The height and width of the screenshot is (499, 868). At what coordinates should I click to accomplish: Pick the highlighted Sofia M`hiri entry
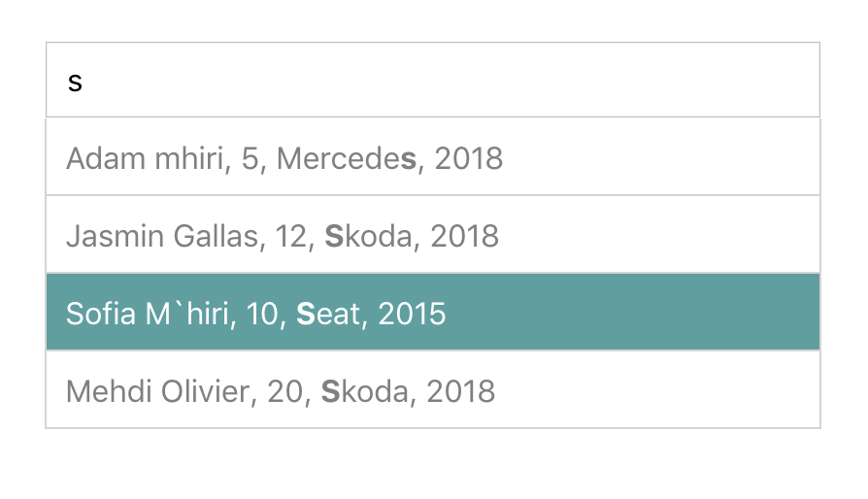tap(433, 312)
